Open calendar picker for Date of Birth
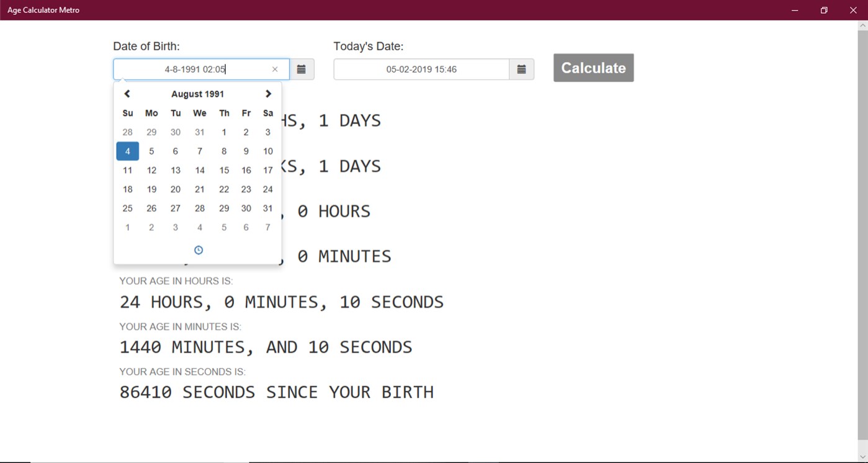This screenshot has height=463, width=868. point(302,69)
